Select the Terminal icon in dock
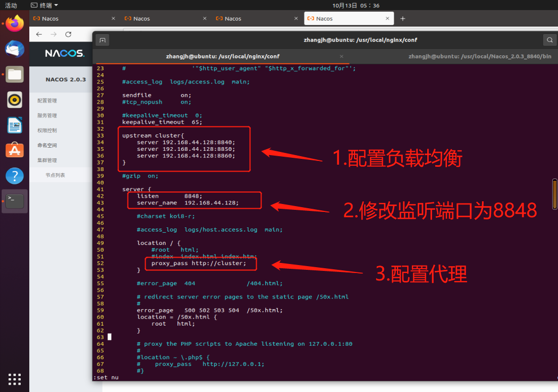The width and height of the screenshot is (558, 392). pos(14,201)
